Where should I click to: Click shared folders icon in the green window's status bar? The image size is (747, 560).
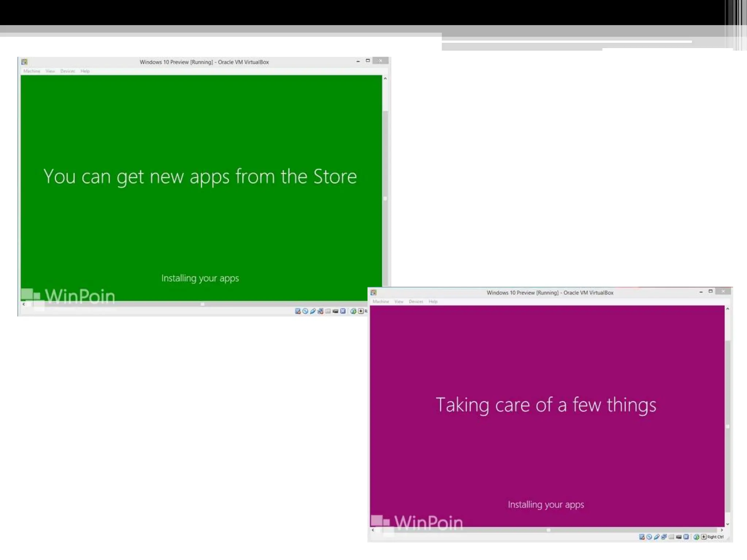coord(328,311)
